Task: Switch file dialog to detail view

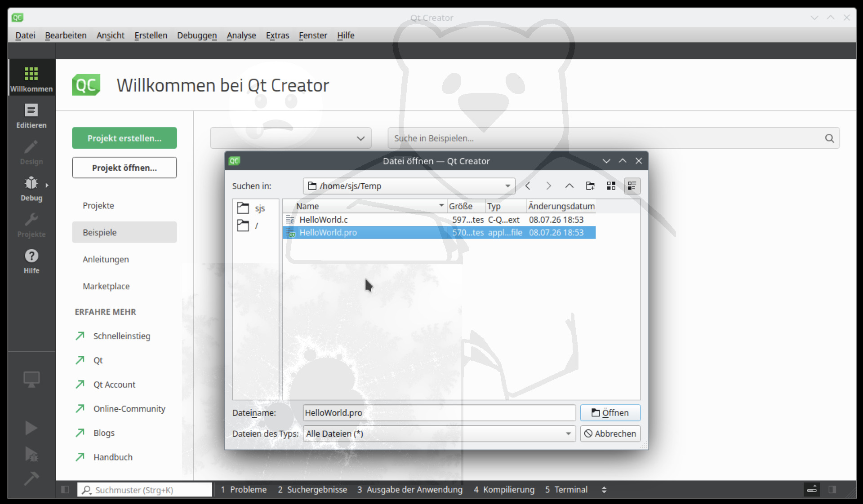Action: click(x=632, y=186)
